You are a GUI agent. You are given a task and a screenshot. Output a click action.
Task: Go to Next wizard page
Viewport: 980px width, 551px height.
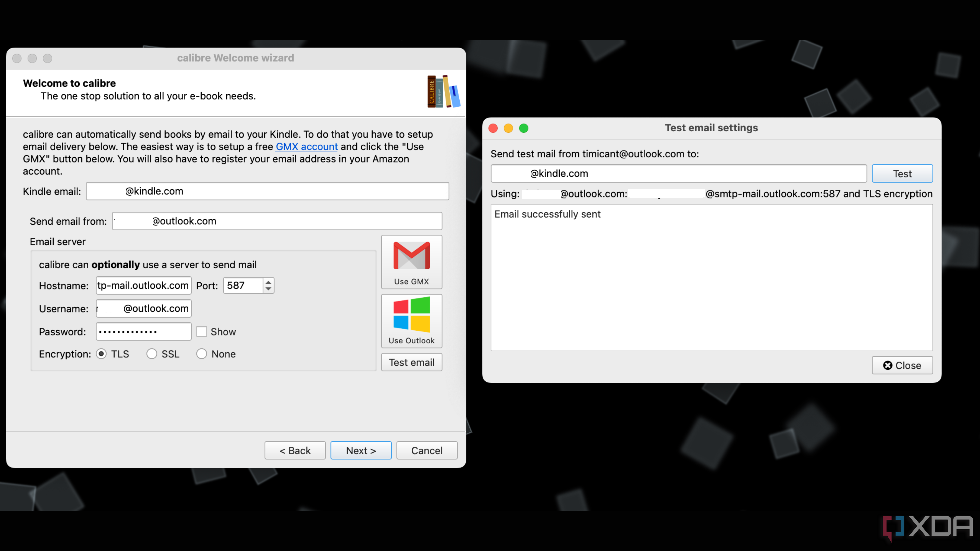[361, 450]
